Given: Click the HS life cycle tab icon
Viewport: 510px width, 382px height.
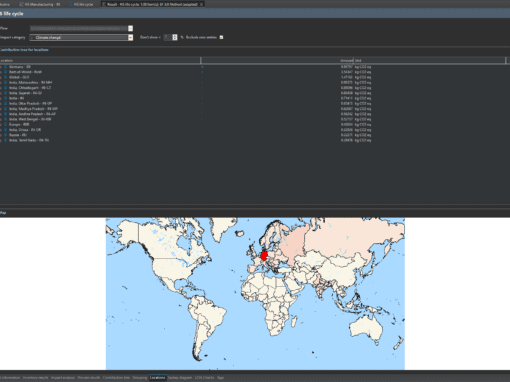Looking at the screenshot, I should (x=71, y=4).
